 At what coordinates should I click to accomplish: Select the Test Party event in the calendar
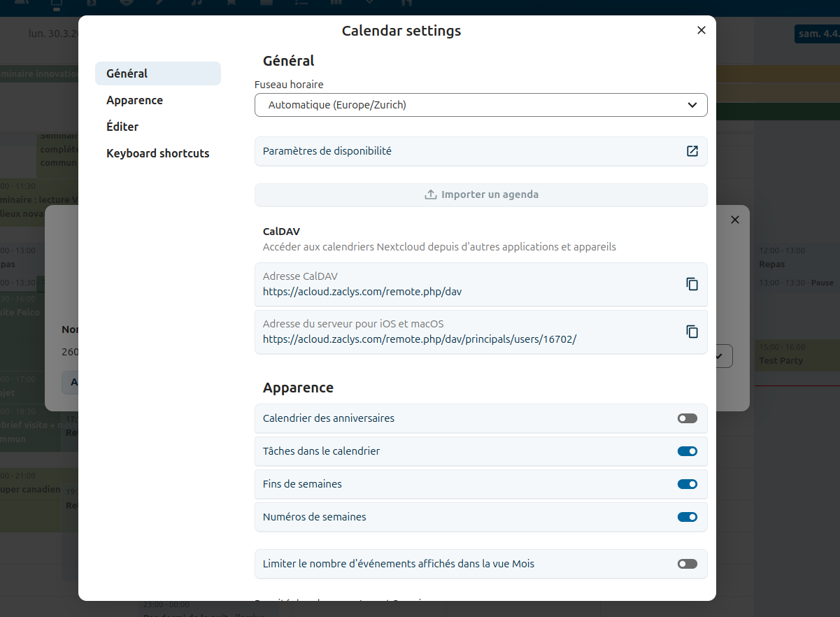point(781,361)
